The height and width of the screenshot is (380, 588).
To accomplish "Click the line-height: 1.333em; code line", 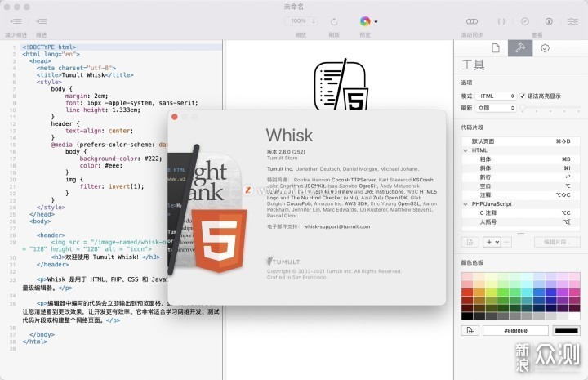I will [x=103, y=110].
